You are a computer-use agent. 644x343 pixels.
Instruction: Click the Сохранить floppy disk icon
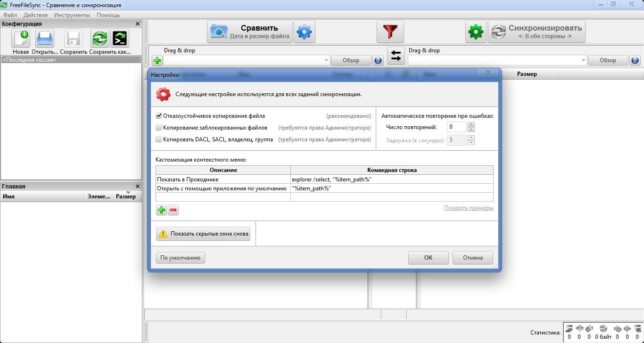(x=74, y=39)
